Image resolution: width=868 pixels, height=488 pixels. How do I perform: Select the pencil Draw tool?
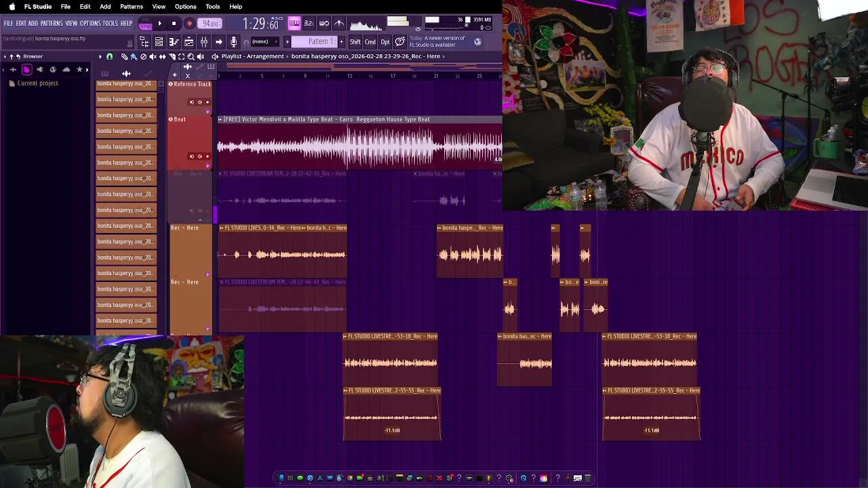(124, 56)
